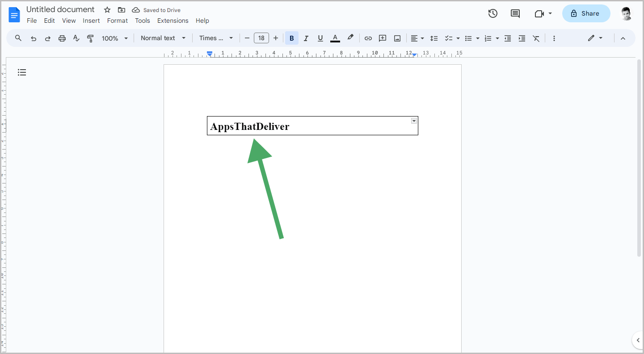644x354 pixels.
Task: Click the Undo icon
Action: [34, 38]
